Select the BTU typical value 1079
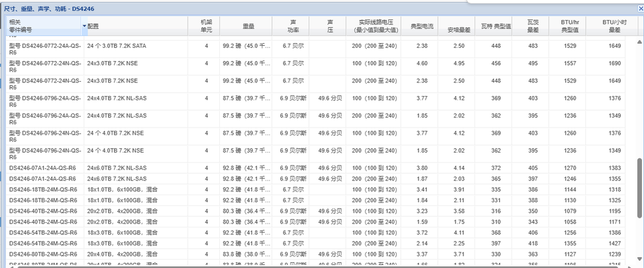Screen dimensions: 644x268 point(570,211)
